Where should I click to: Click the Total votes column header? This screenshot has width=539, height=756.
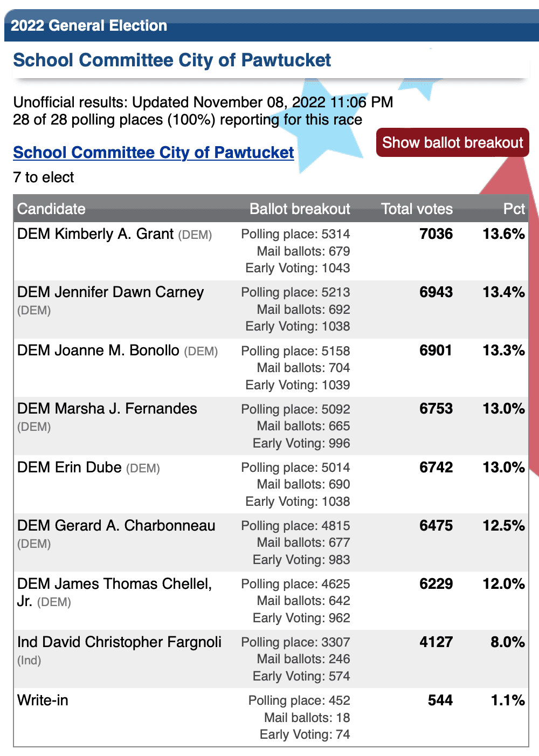click(x=417, y=209)
